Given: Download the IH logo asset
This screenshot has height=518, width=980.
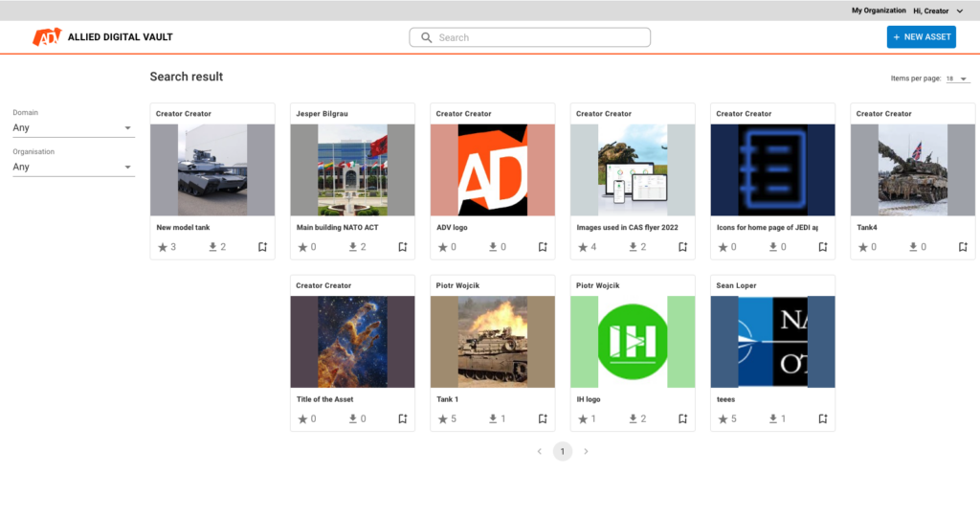Looking at the screenshot, I should 633,419.
